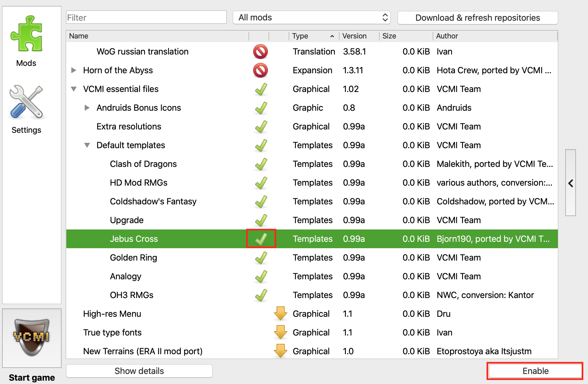Click Download & refresh repositories button
This screenshot has height=384, width=588.
477,18
